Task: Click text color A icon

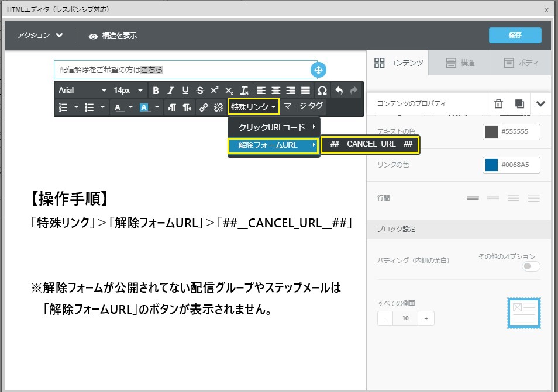Action: [x=118, y=107]
